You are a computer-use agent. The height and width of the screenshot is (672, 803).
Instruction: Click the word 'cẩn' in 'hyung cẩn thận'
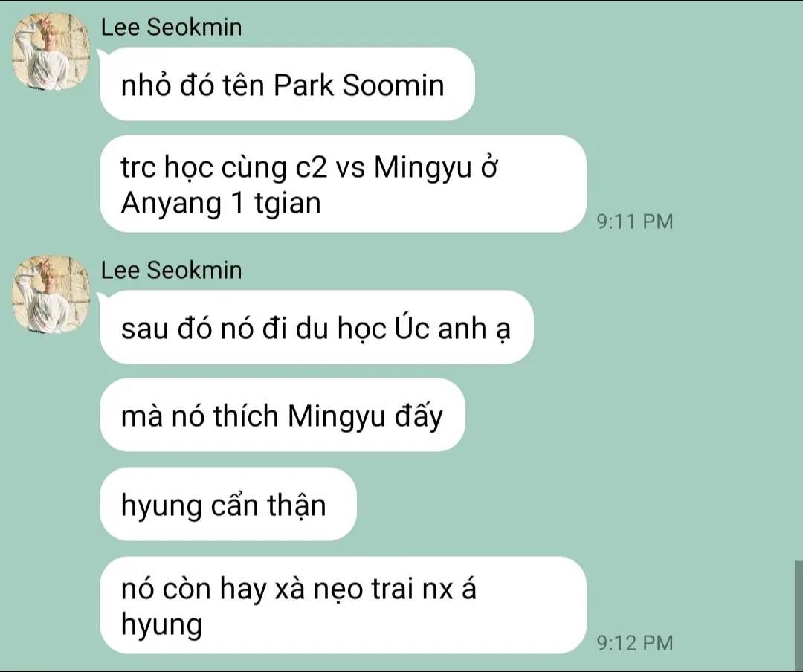pos(234,505)
